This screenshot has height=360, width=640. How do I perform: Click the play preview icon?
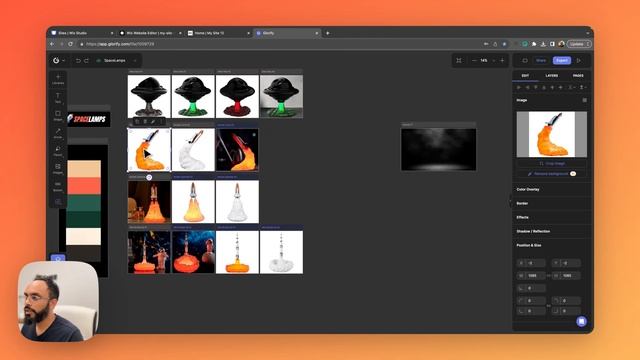tap(579, 60)
